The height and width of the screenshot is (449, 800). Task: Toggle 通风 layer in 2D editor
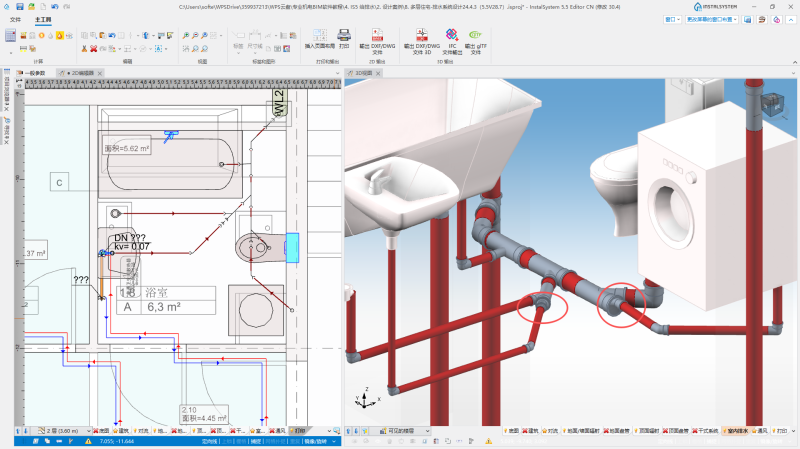click(x=278, y=431)
